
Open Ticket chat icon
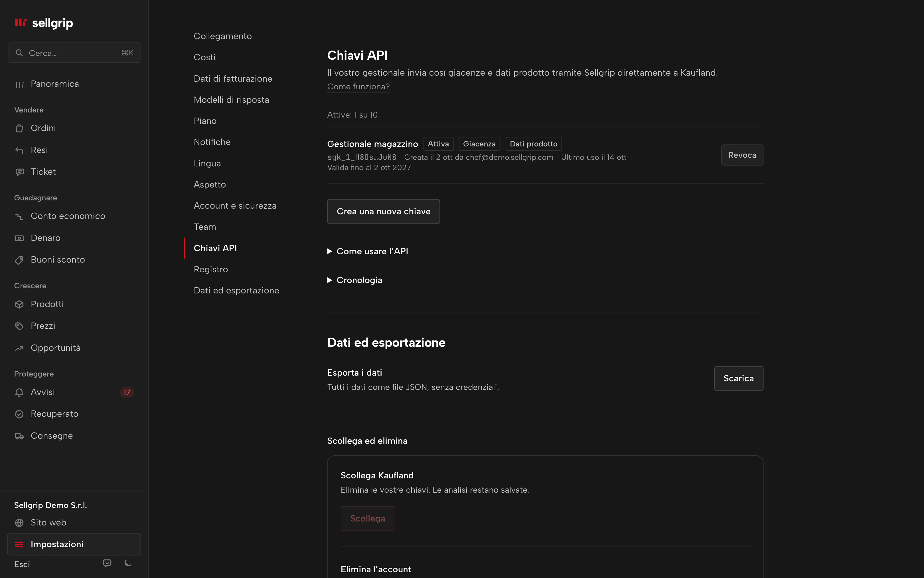tap(19, 172)
